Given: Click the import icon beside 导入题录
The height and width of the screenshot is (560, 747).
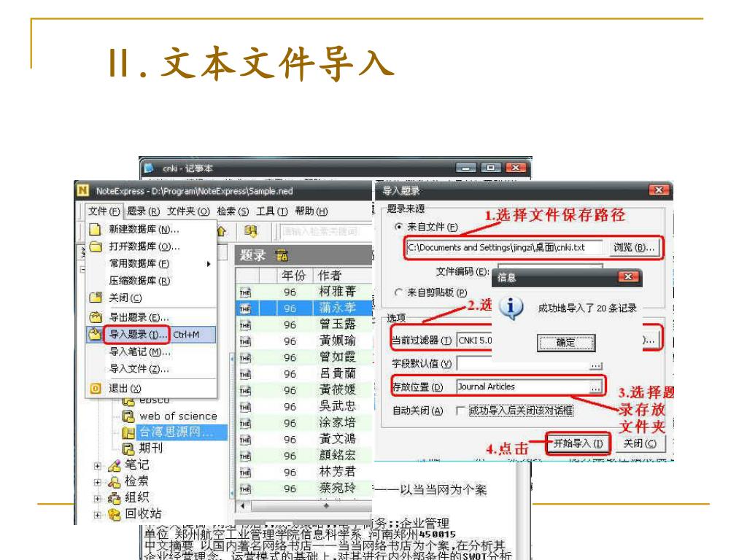Looking at the screenshot, I should [x=95, y=334].
